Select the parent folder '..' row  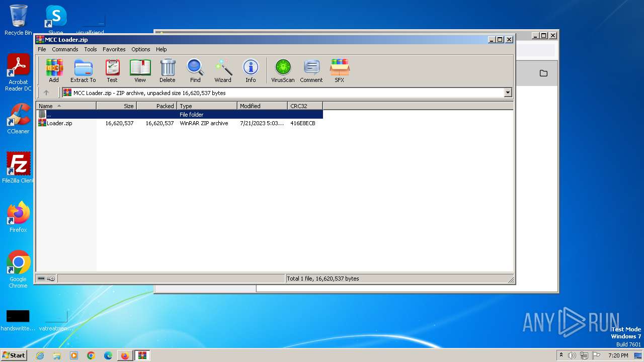179,115
